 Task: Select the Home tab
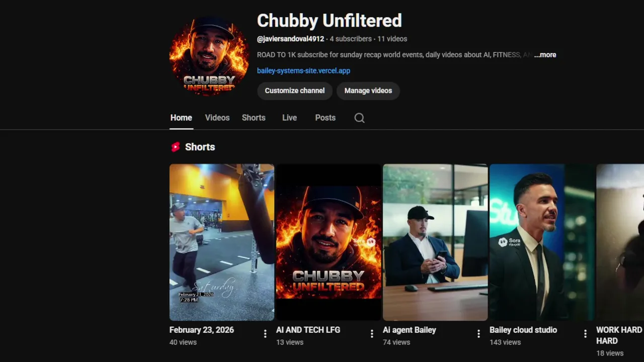pyautogui.click(x=181, y=118)
